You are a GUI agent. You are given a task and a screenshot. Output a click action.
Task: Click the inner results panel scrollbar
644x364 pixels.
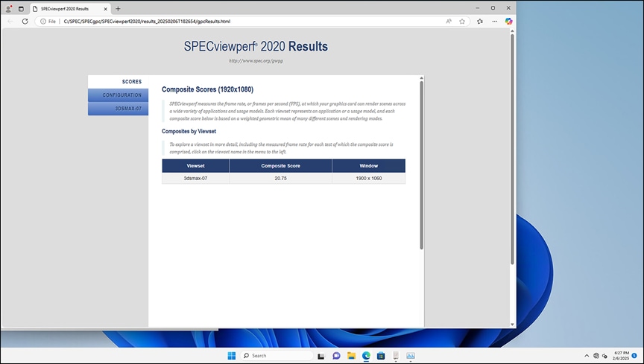[421, 165]
